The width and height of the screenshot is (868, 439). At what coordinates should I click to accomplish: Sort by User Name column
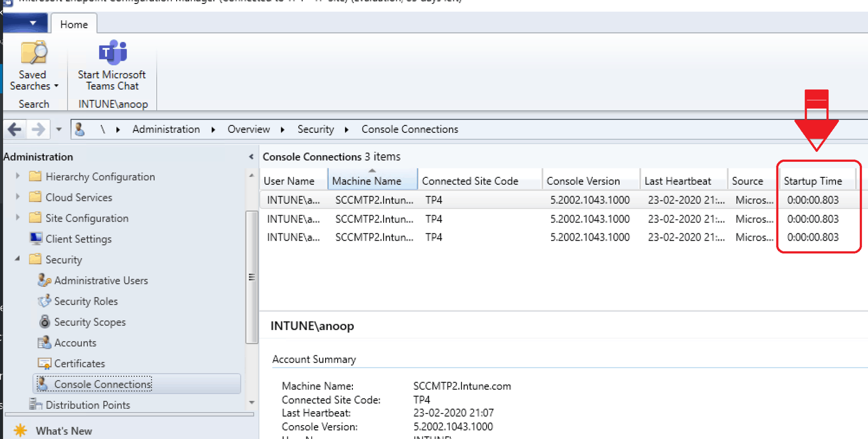(x=294, y=180)
